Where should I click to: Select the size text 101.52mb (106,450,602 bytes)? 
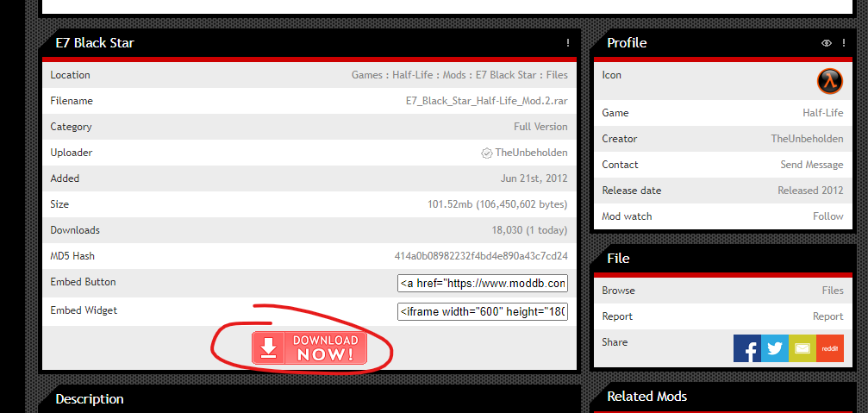point(497,204)
